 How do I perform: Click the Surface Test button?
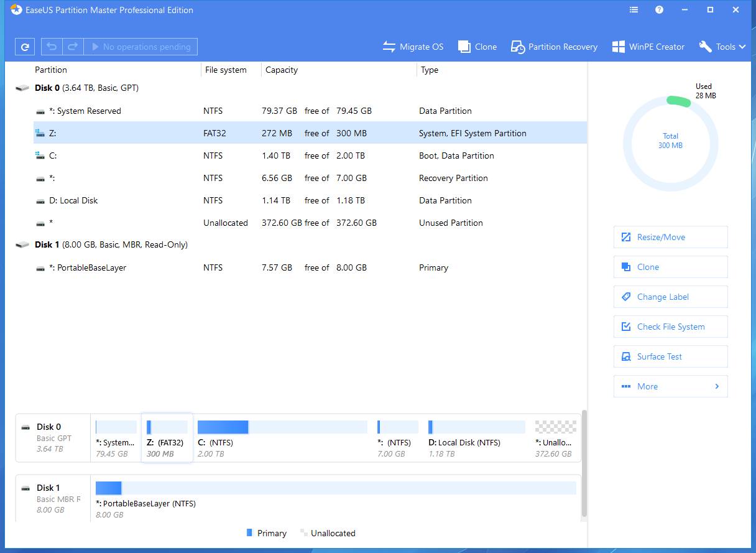click(x=670, y=356)
